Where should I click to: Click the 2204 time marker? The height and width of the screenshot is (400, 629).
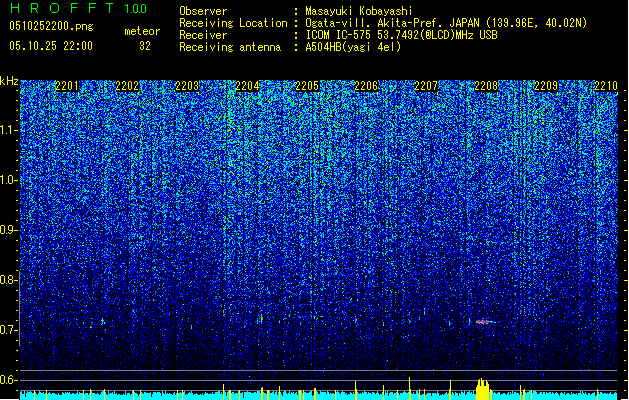click(x=247, y=86)
